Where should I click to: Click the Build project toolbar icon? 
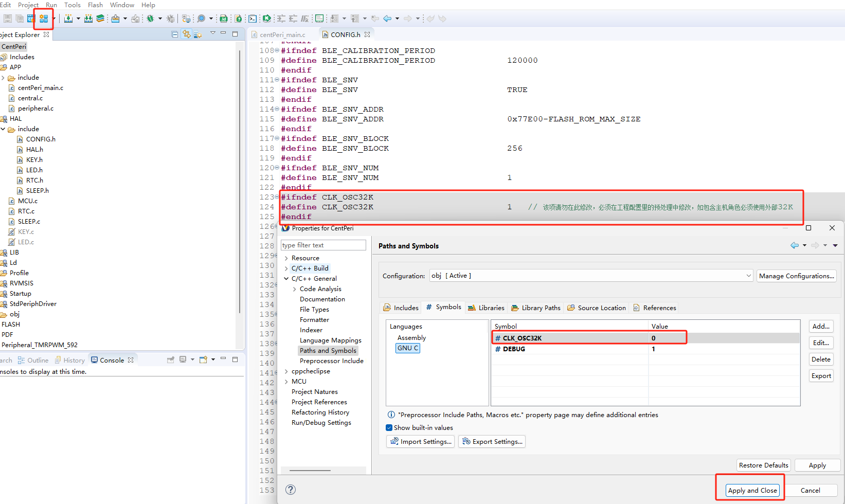coord(68,19)
